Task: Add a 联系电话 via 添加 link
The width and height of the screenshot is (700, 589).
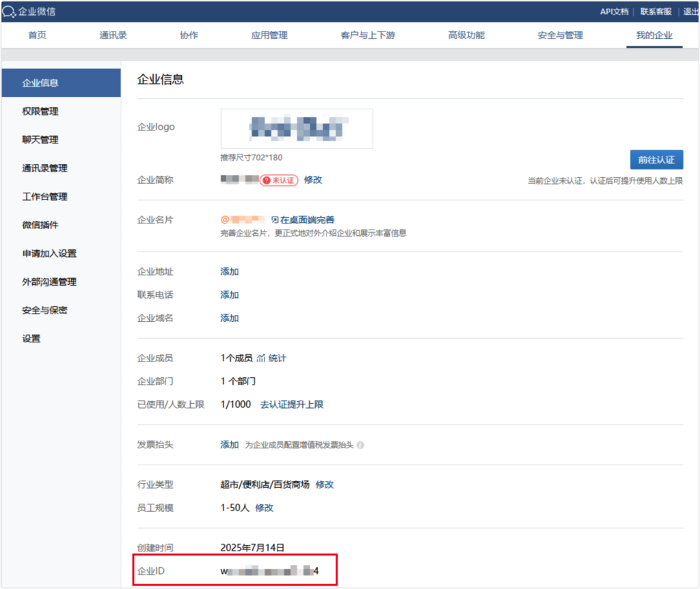Action: pyautogui.click(x=230, y=294)
